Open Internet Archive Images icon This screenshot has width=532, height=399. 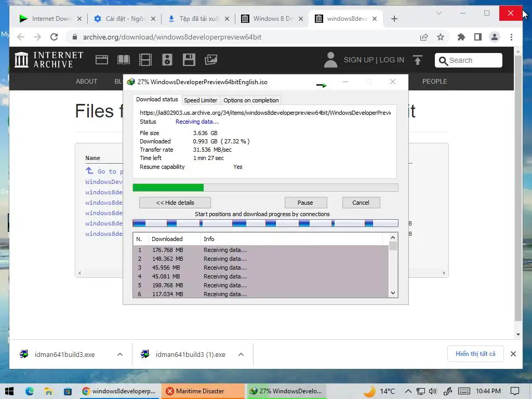point(211,60)
